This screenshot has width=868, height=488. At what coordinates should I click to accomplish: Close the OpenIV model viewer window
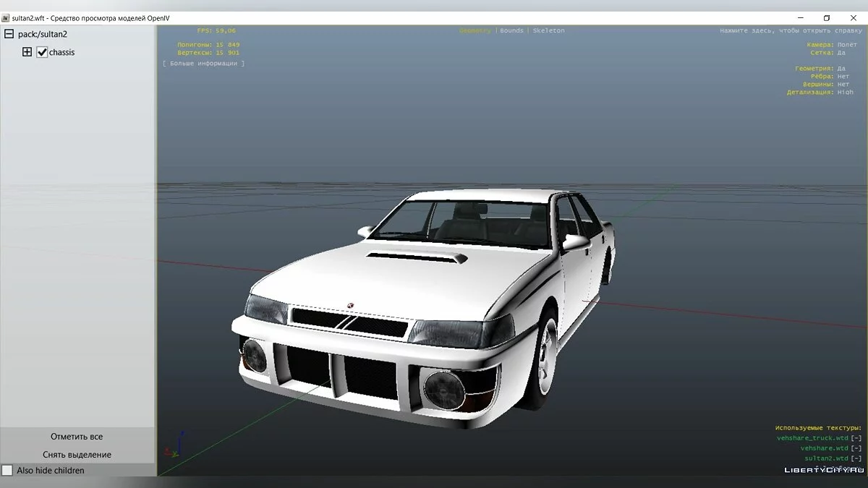coord(853,17)
